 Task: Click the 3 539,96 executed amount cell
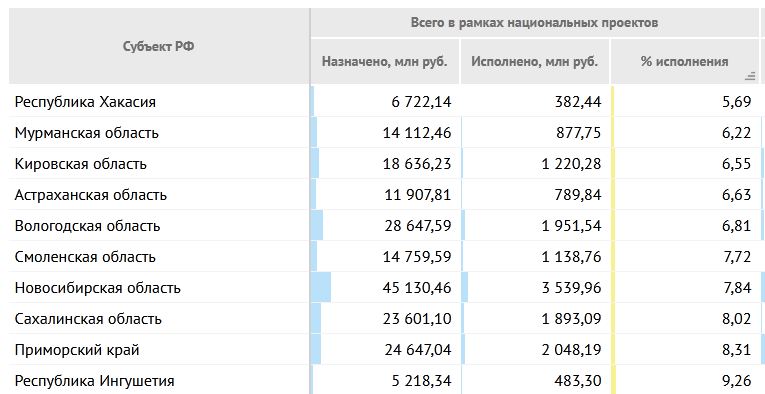tap(571, 288)
